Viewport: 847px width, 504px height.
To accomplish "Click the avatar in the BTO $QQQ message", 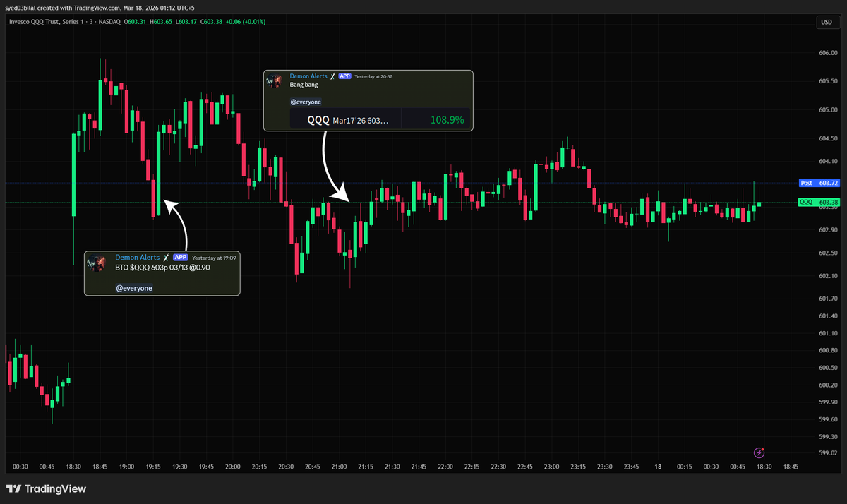I will 95,263.
